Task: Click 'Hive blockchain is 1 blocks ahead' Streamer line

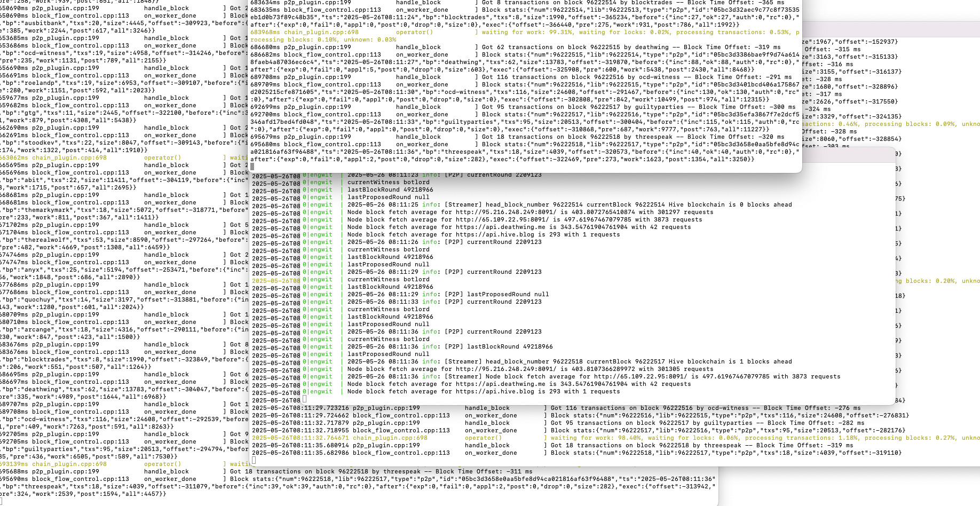Action: point(730,361)
